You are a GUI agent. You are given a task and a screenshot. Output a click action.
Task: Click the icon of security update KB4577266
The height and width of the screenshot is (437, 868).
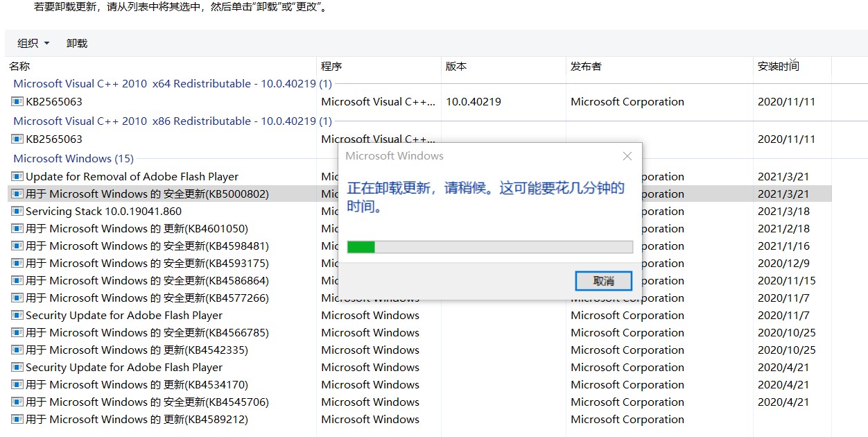pos(17,298)
